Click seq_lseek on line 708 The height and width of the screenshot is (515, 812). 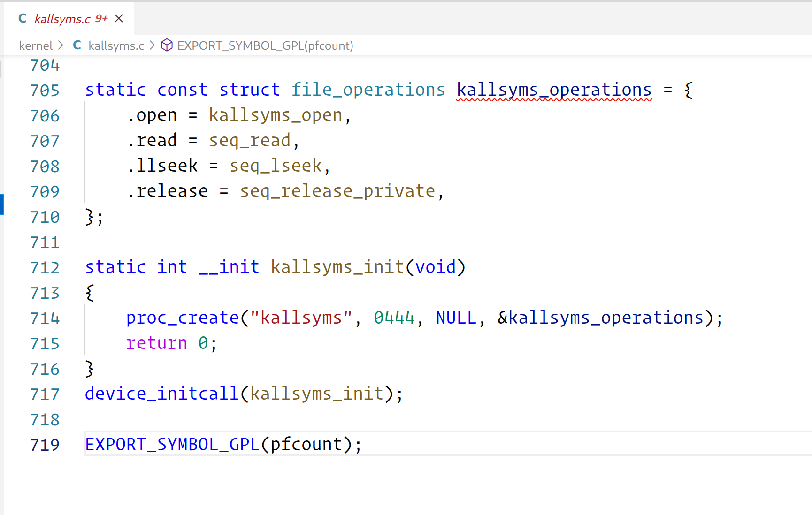coord(276,166)
